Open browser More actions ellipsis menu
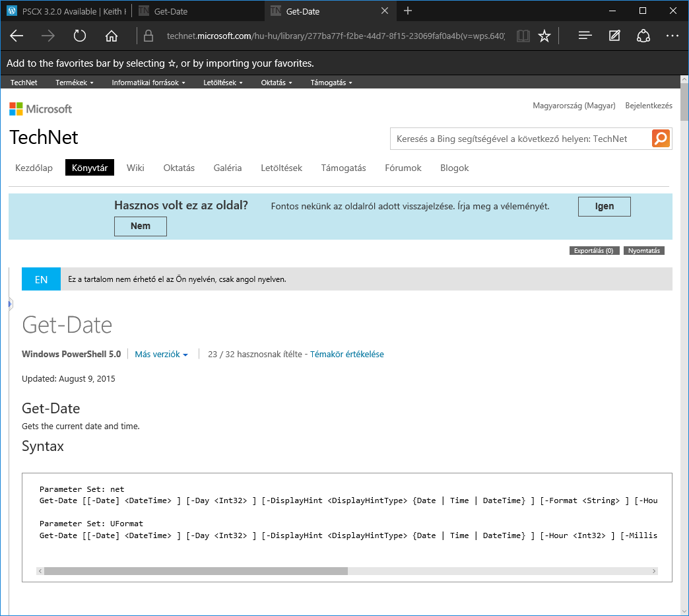This screenshot has width=689, height=616. [673, 36]
